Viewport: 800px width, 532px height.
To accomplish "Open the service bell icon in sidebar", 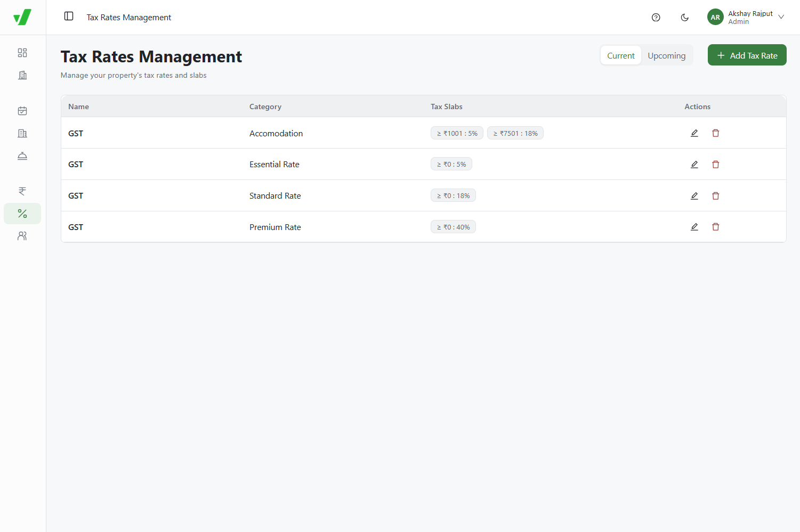I will pyautogui.click(x=22, y=155).
